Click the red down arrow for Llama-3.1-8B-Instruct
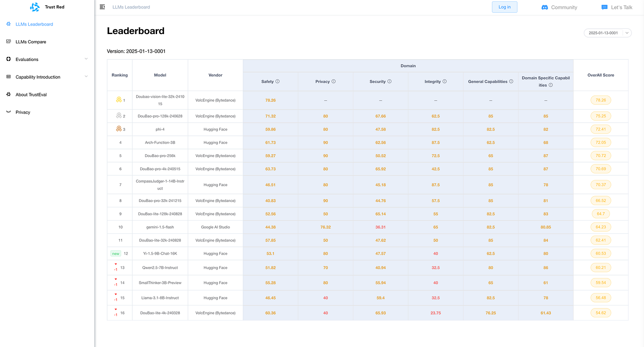Screen dimensions: 644x347 (116, 294)
